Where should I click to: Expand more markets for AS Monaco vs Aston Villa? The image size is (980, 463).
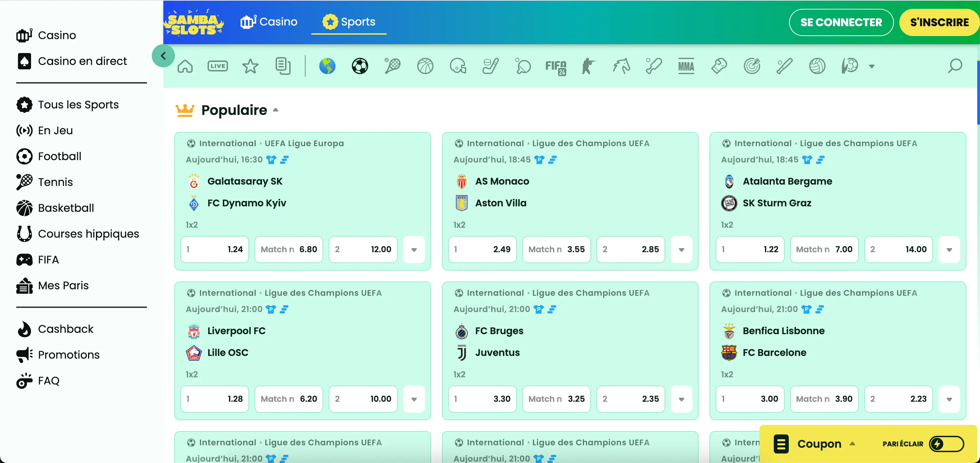pos(681,250)
